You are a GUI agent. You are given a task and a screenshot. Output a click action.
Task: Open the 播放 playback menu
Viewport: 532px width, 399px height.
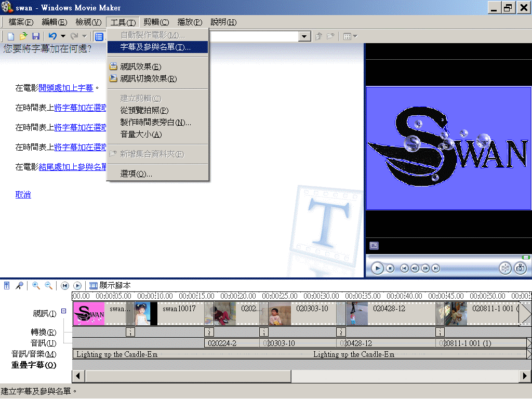click(189, 22)
